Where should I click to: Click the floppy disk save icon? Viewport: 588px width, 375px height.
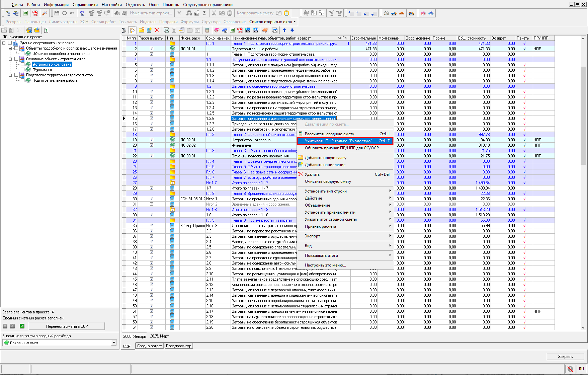(x=57, y=13)
